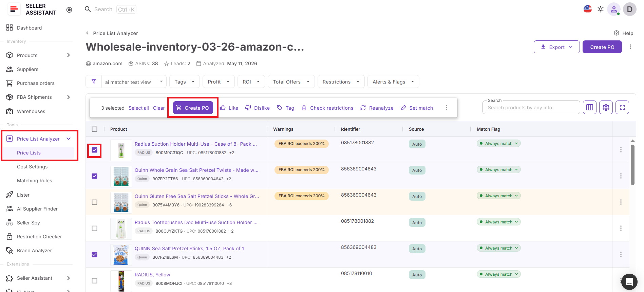The width and height of the screenshot is (644, 292).
Task: Open the Total Offers filter dropdown
Action: pyautogui.click(x=291, y=81)
